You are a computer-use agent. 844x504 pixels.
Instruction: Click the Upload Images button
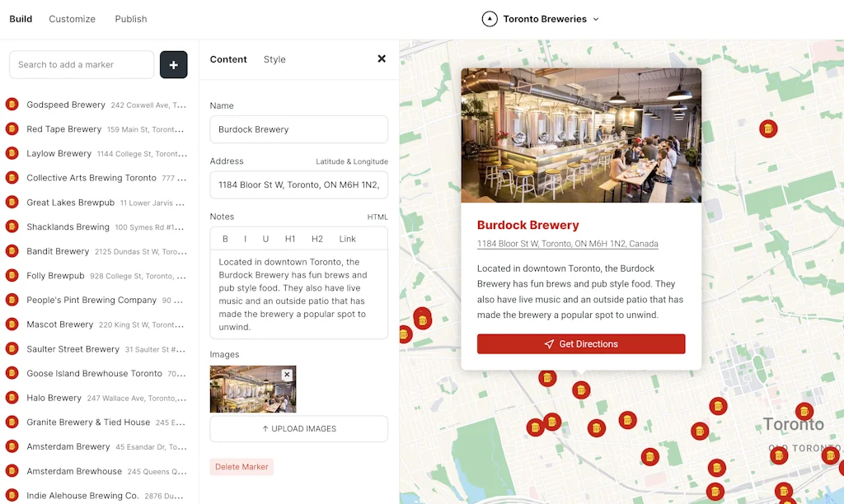(x=298, y=429)
